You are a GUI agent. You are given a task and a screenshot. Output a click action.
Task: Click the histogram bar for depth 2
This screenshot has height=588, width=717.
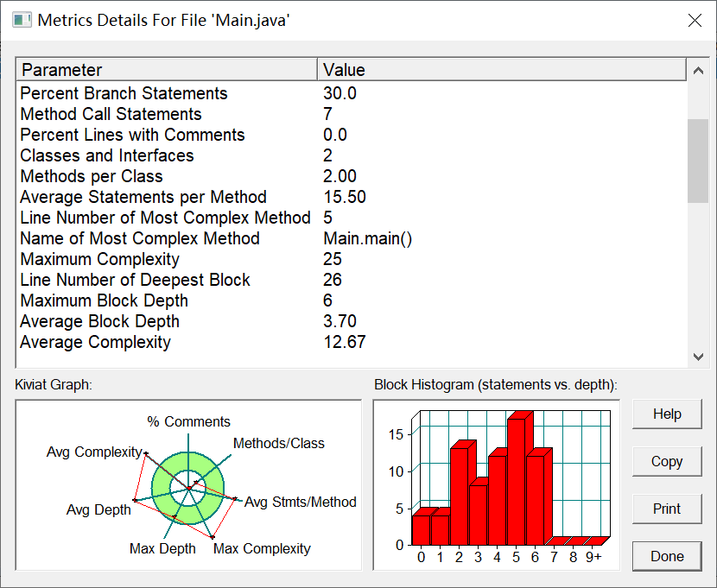pos(459,496)
